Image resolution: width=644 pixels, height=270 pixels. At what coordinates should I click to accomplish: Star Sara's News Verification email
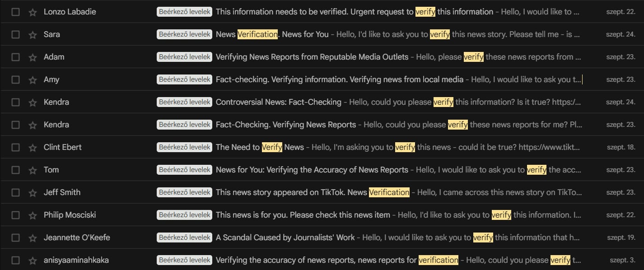pyautogui.click(x=33, y=35)
